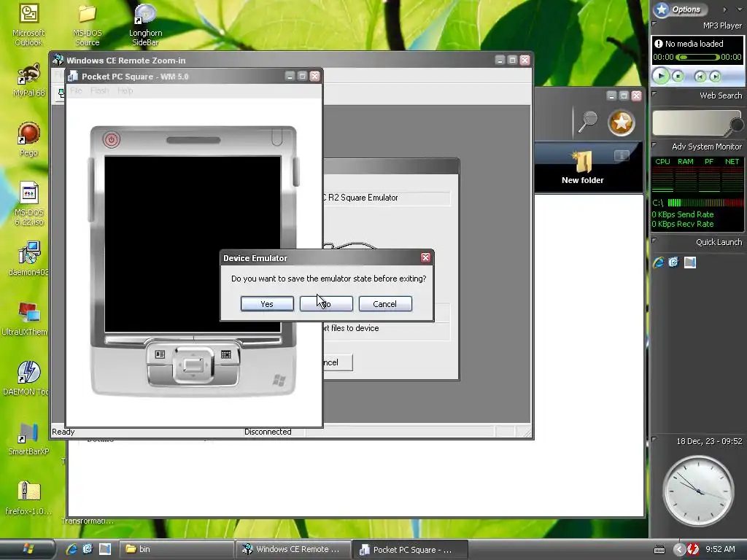Screen dimensions: 747x560
Task: Open the Help menu in Pocket PC Square
Action: pyautogui.click(x=125, y=90)
